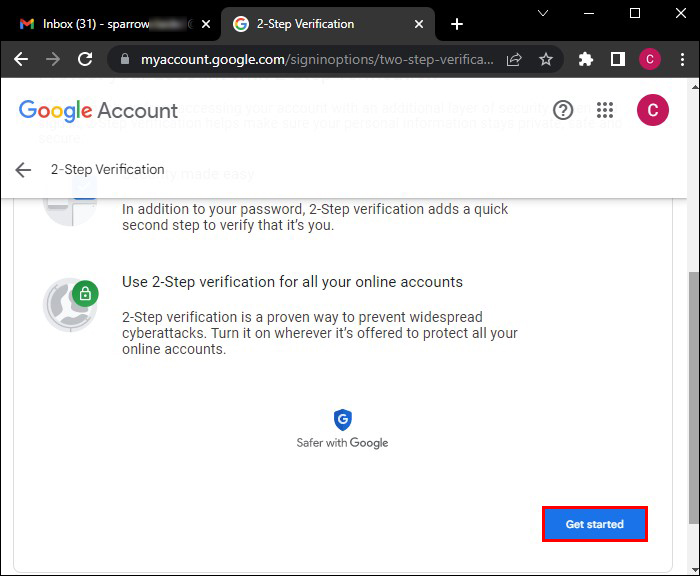Open the Google Account help icon
700x576 pixels.
point(563,110)
